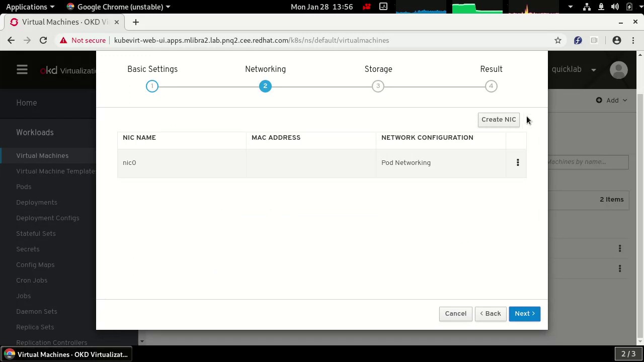Select the nic0 name cell
Viewport: 644px width, 362px height.
pyautogui.click(x=182, y=162)
